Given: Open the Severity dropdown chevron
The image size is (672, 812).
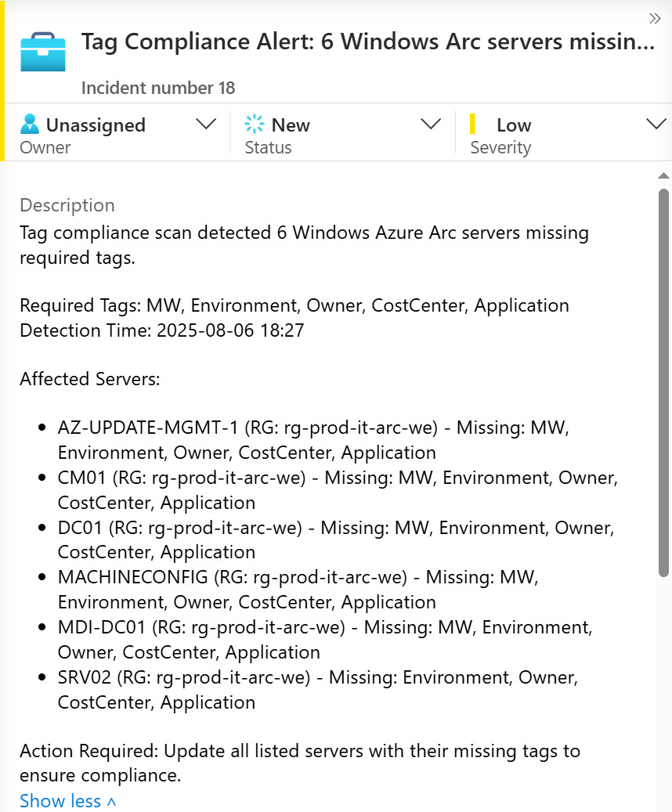Looking at the screenshot, I should tap(656, 125).
